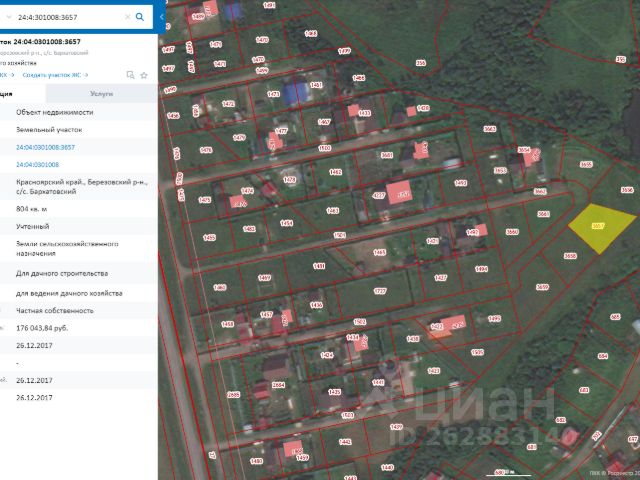Click the zoom-to-object icon beside the star
640x480 pixels.
pyautogui.click(x=130, y=75)
